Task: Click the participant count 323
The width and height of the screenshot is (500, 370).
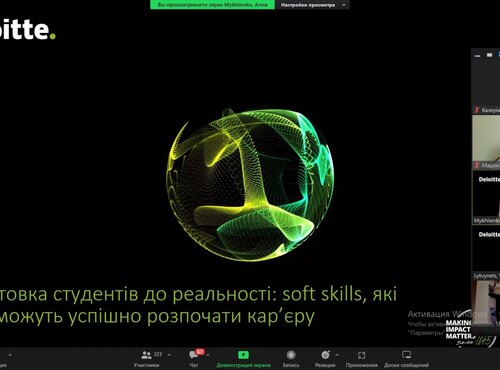Action: [158, 354]
